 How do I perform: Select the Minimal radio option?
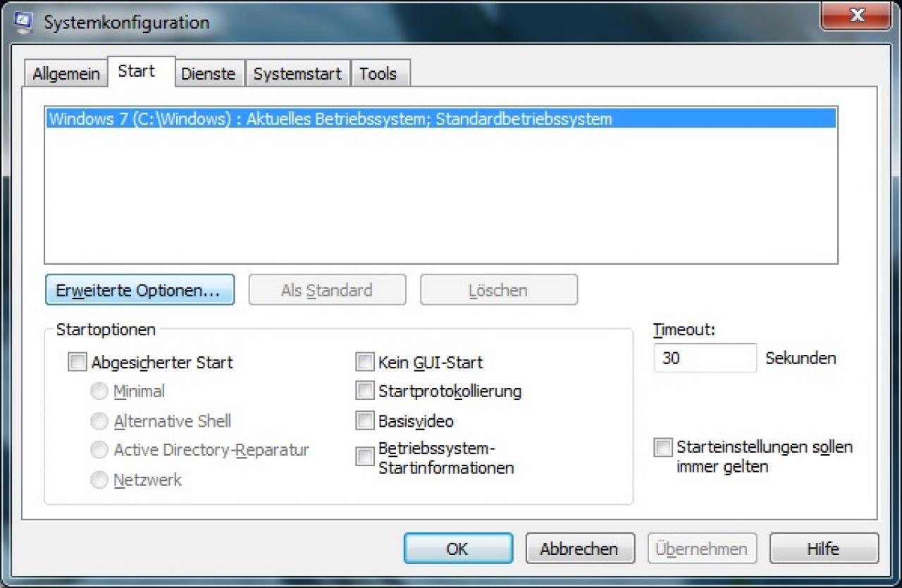99,391
